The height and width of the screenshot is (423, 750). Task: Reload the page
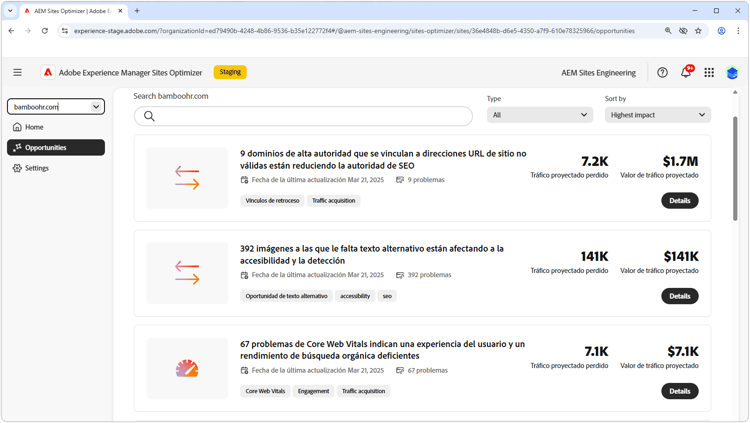click(44, 31)
